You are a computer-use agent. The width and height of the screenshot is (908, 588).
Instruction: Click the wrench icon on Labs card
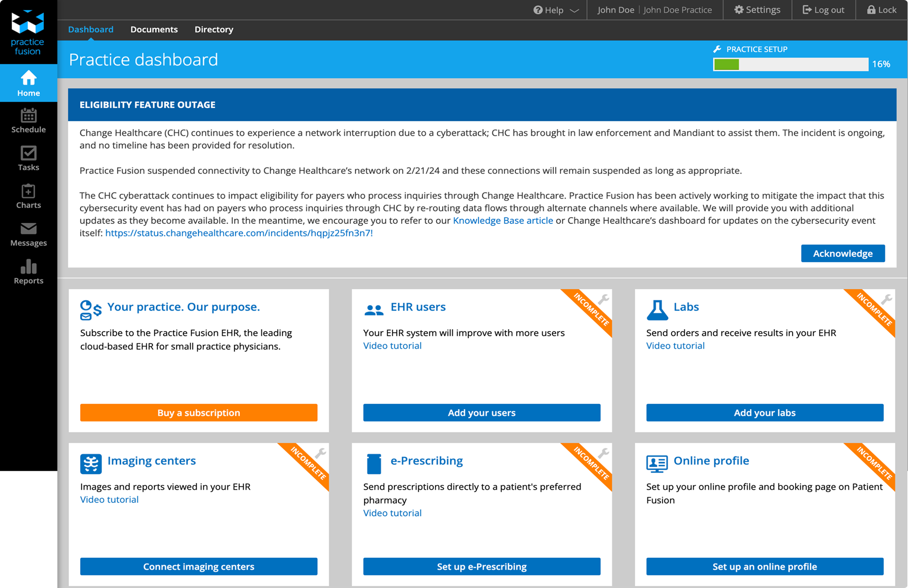(x=886, y=299)
